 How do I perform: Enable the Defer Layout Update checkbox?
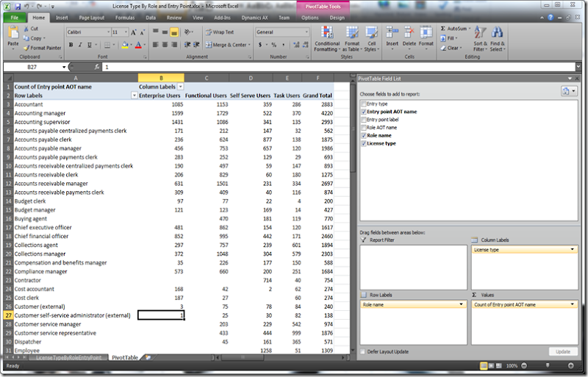tap(364, 352)
